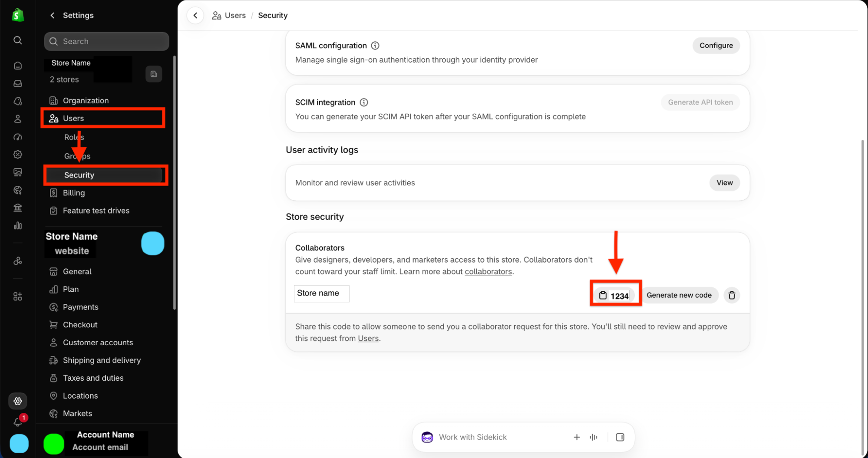The height and width of the screenshot is (458, 868).
Task: Click the Shopify logo icon
Action: pos(18,15)
